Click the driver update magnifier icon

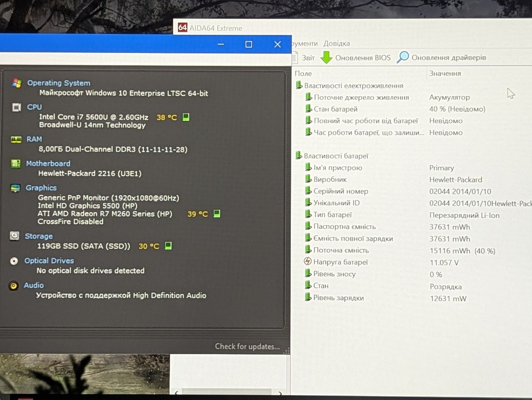(x=403, y=57)
